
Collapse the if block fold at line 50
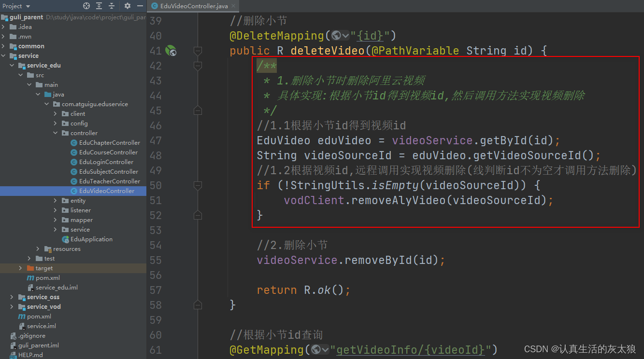tap(198, 185)
